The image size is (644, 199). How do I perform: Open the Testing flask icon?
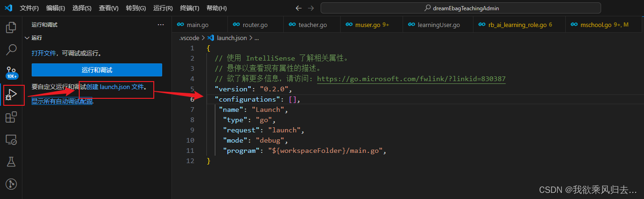(11, 162)
